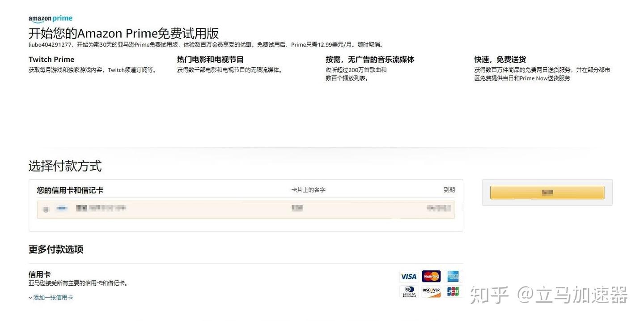644x321 pixels.
Task: Select the saved credit card radio button
Action: coord(46,208)
